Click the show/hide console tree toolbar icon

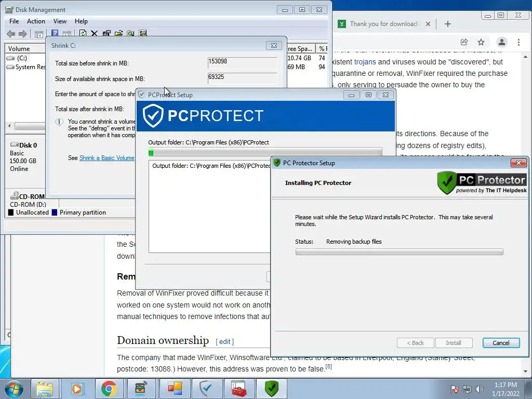click(x=38, y=34)
